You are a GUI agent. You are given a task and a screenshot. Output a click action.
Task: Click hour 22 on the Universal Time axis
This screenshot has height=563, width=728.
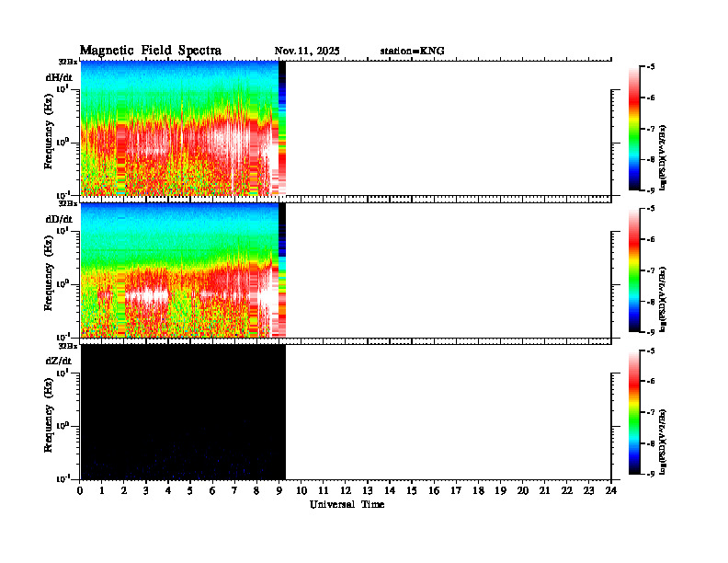coord(567,490)
